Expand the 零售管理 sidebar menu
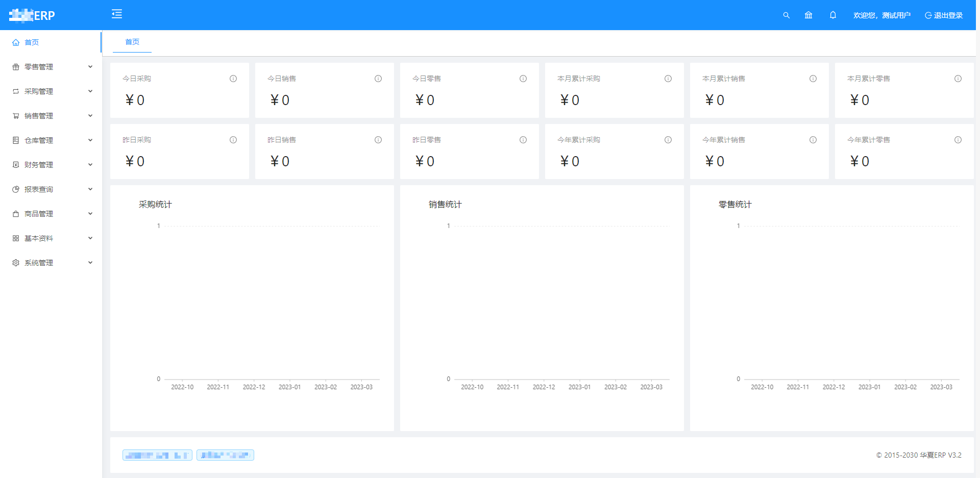The width and height of the screenshot is (980, 478). click(51, 67)
